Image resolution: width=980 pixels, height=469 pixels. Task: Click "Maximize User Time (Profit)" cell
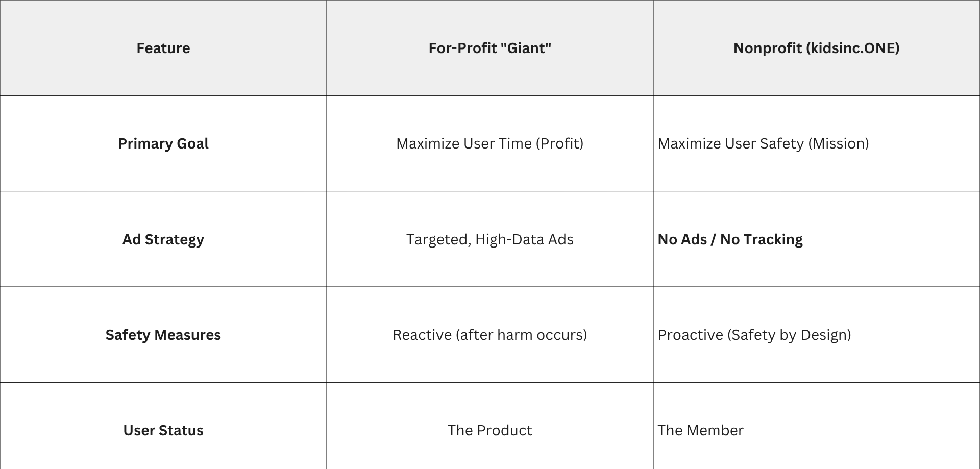pos(490,143)
